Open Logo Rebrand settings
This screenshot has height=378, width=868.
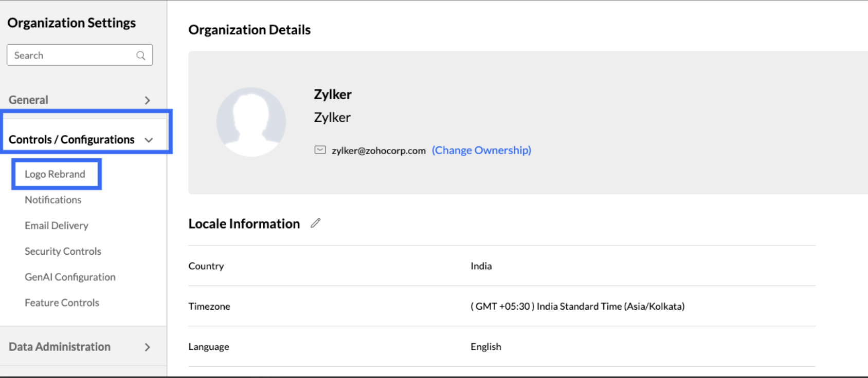pyautogui.click(x=55, y=174)
